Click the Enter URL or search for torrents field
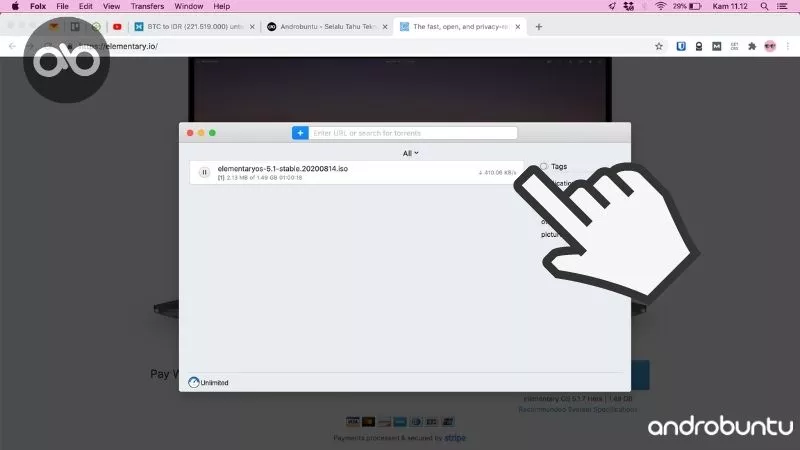 point(413,133)
